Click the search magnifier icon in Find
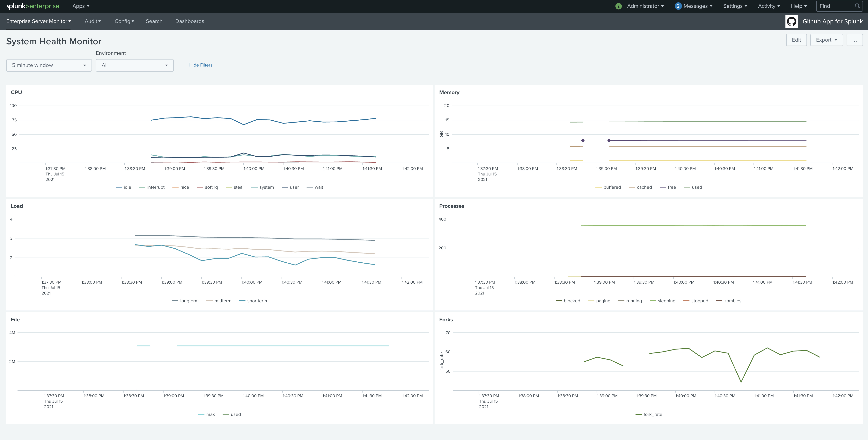This screenshot has width=868, height=440. coord(857,6)
